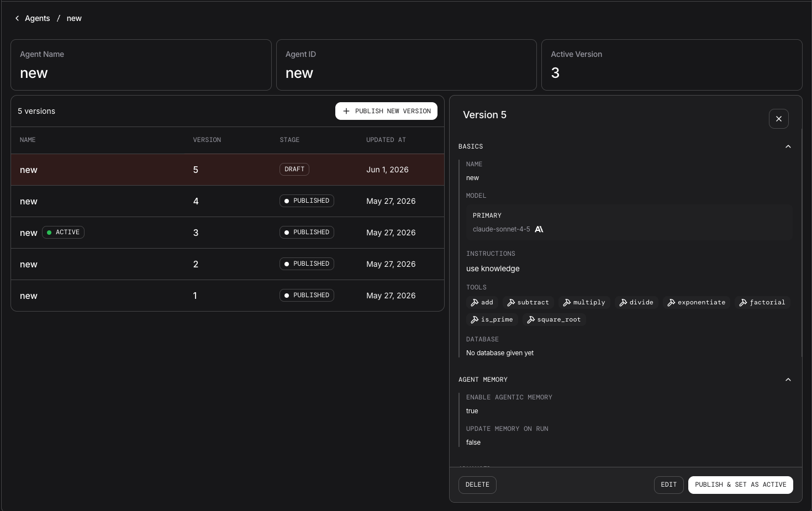Click the PUBLISHED badge of version 1
812x511 pixels.
(307, 295)
